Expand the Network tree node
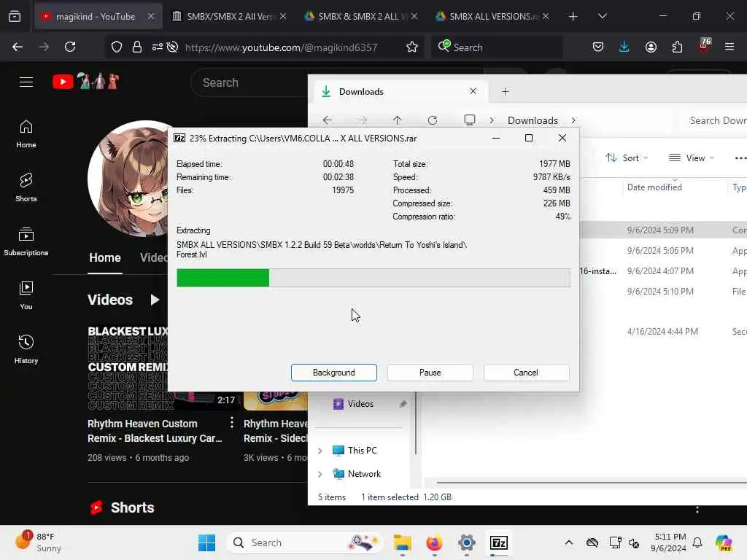747x560 pixels. pyautogui.click(x=320, y=474)
